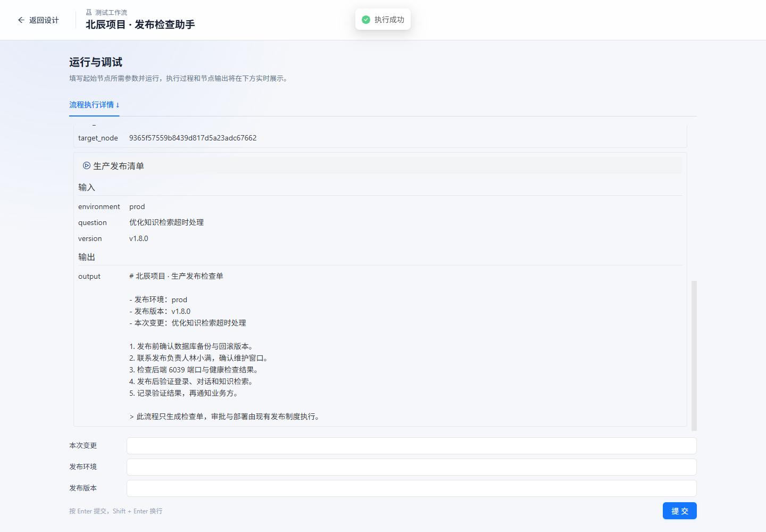Focus the 发布版本 input field
The height and width of the screenshot is (532, 766).
[x=412, y=488]
